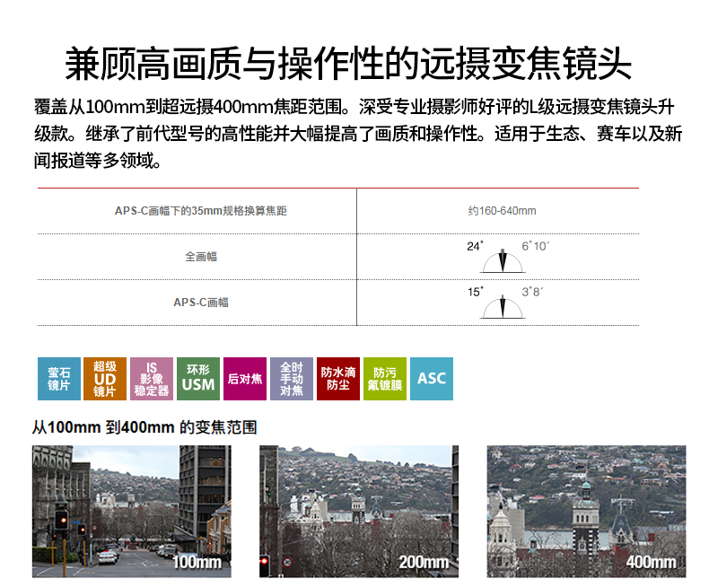The width and height of the screenshot is (709, 588).
Task: Select the 防污氟镀膜 lime green badge
Action: tap(385, 379)
